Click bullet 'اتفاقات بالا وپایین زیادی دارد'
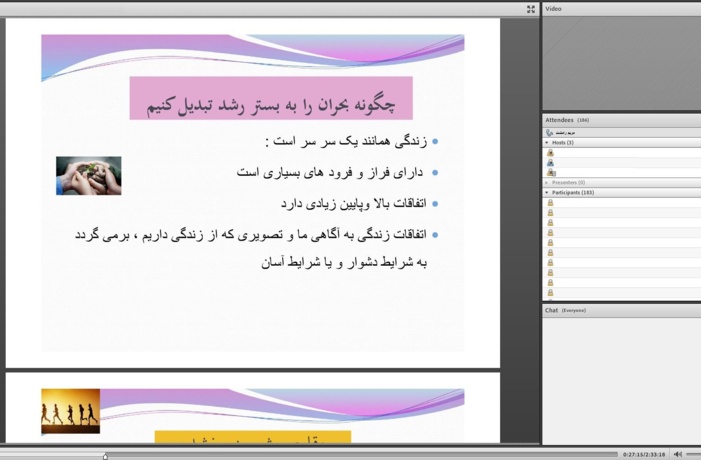This screenshot has width=701, height=460. click(x=353, y=204)
